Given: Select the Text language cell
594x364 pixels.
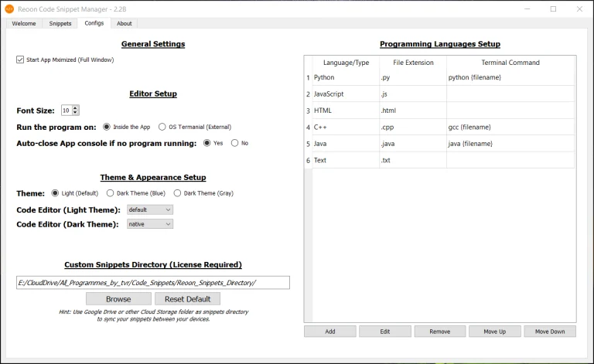Looking at the screenshot, I should 346,160.
